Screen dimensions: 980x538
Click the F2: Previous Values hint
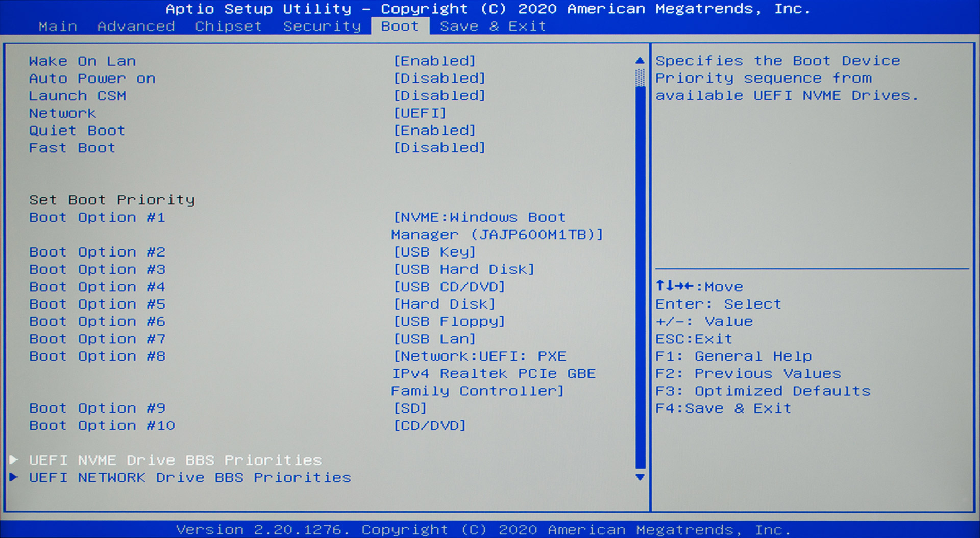coord(748,373)
